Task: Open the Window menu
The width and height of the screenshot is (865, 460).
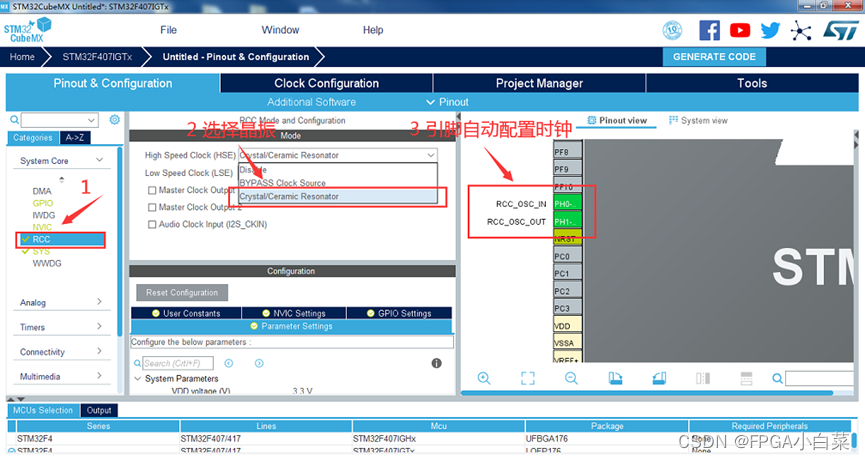Action: click(x=280, y=30)
